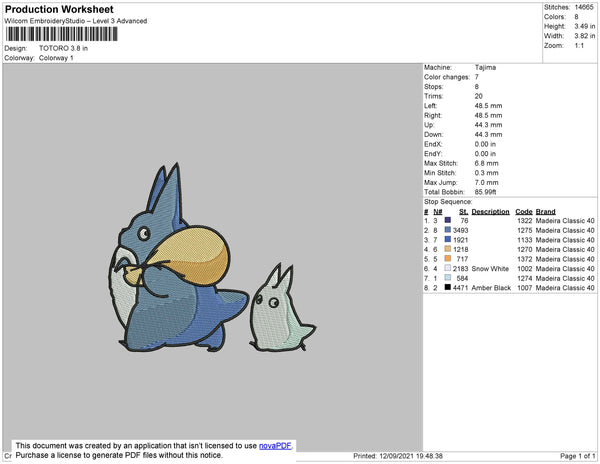Click the 'Amber Black' description
This screenshot has width=600, height=464.
[x=491, y=288]
